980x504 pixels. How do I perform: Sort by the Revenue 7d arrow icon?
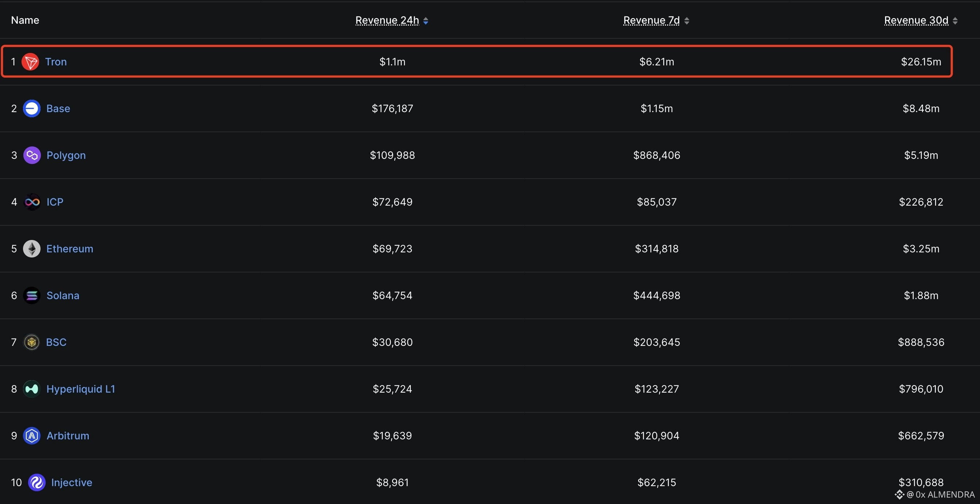pos(687,21)
